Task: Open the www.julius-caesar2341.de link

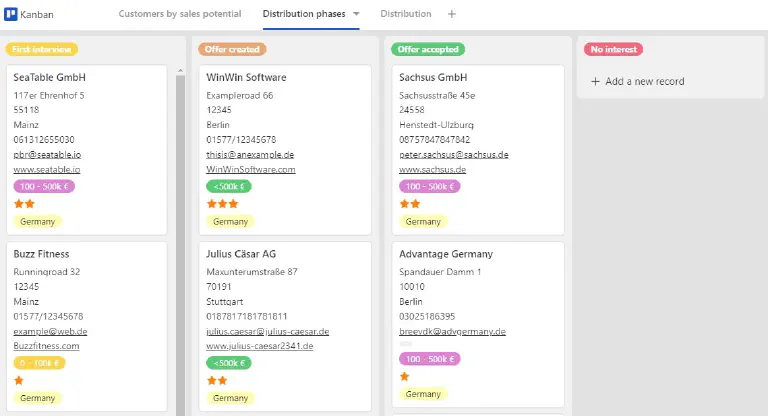Action: [x=260, y=346]
